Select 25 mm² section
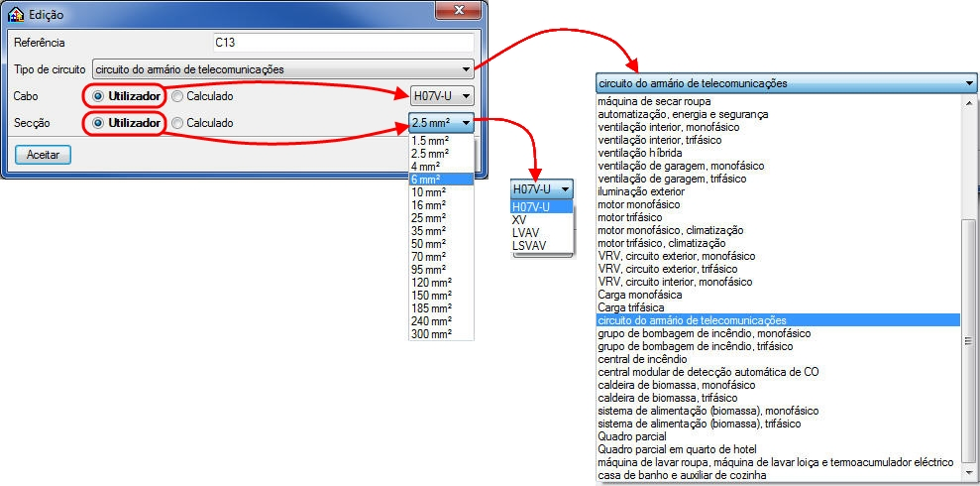This screenshot has width=980, height=486. [x=441, y=217]
